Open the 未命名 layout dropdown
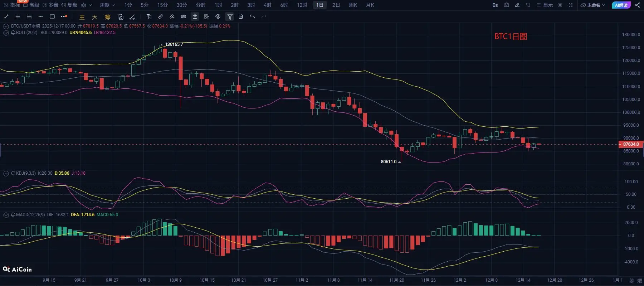 (x=593, y=5)
